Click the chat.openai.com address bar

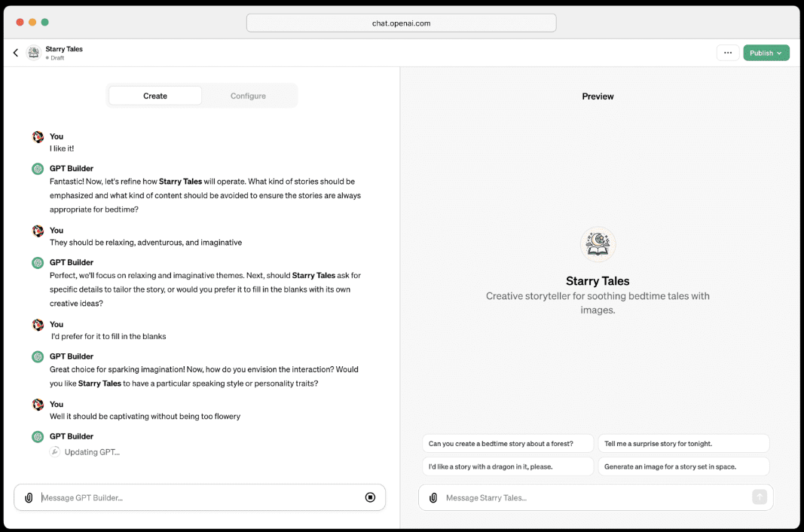402,23
